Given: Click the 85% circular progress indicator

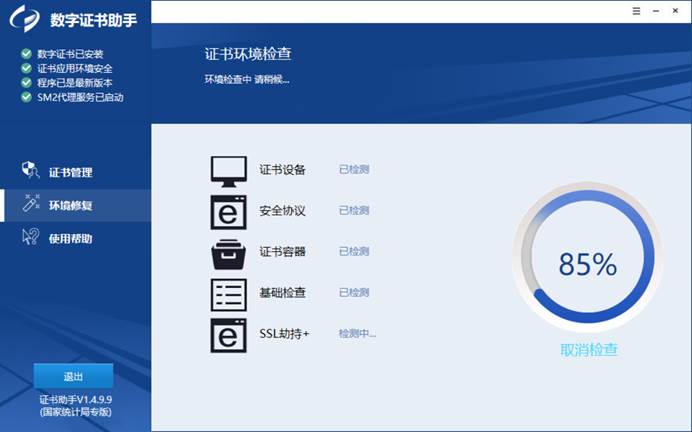Looking at the screenshot, I should tap(587, 264).
